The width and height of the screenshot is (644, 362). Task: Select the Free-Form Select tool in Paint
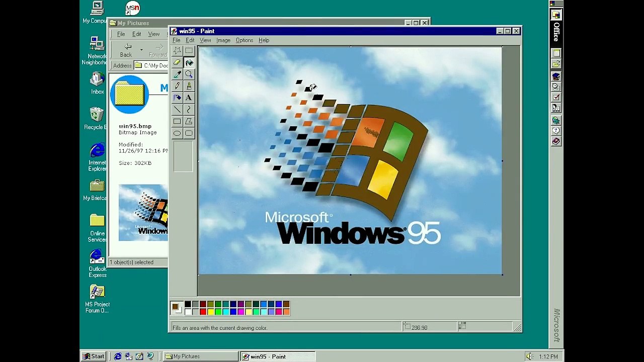point(177,51)
